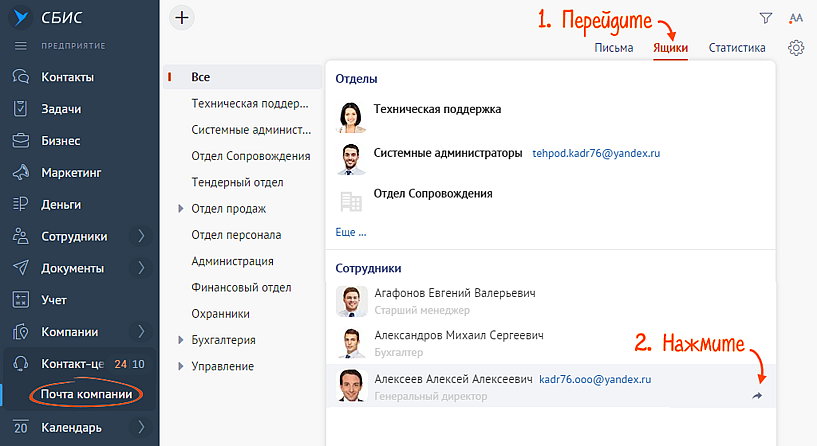Open the settings gear icon
The height and width of the screenshot is (446, 817).
(796, 48)
